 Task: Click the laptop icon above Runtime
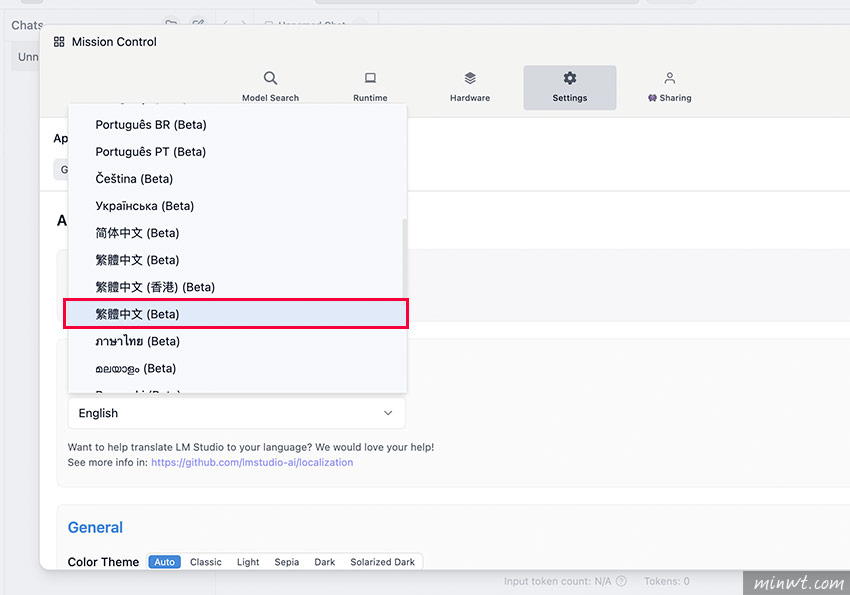[370, 78]
